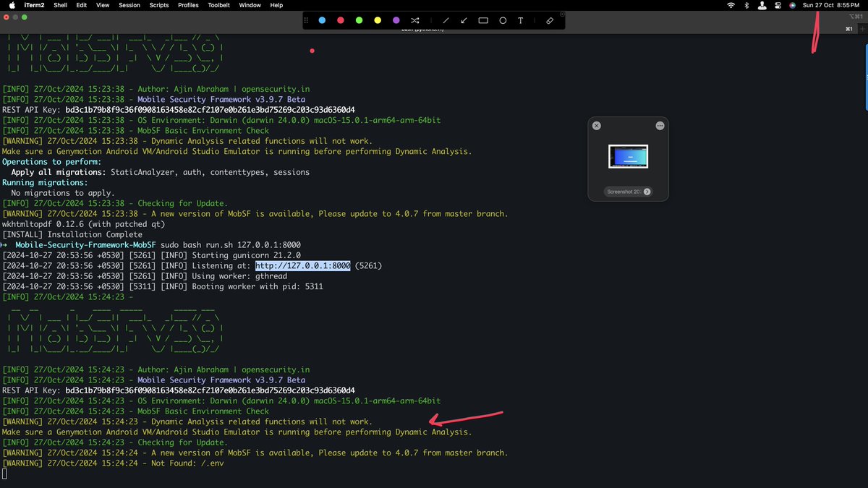The image size is (868, 488).
Task: Click the 15:23:38 Mobile Security Framework v3.9.7 line
Action: [153, 100]
